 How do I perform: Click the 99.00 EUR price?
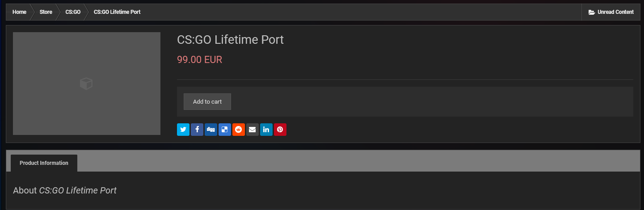[199, 59]
